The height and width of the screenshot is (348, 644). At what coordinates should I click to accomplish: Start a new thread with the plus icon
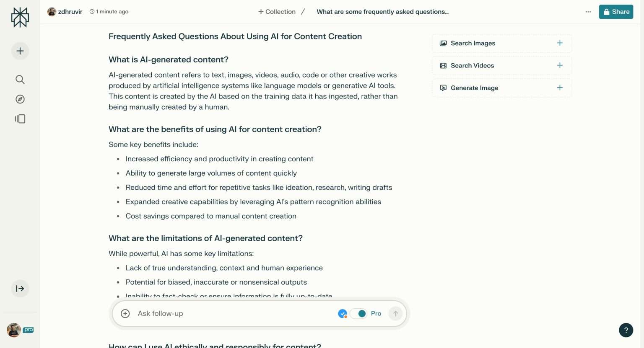click(x=20, y=51)
